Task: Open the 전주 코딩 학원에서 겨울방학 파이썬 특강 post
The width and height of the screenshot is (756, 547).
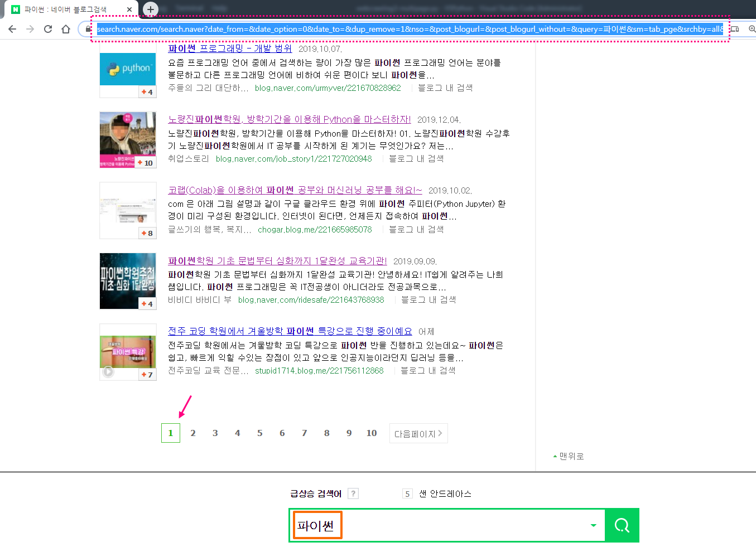Action: pyautogui.click(x=290, y=331)
